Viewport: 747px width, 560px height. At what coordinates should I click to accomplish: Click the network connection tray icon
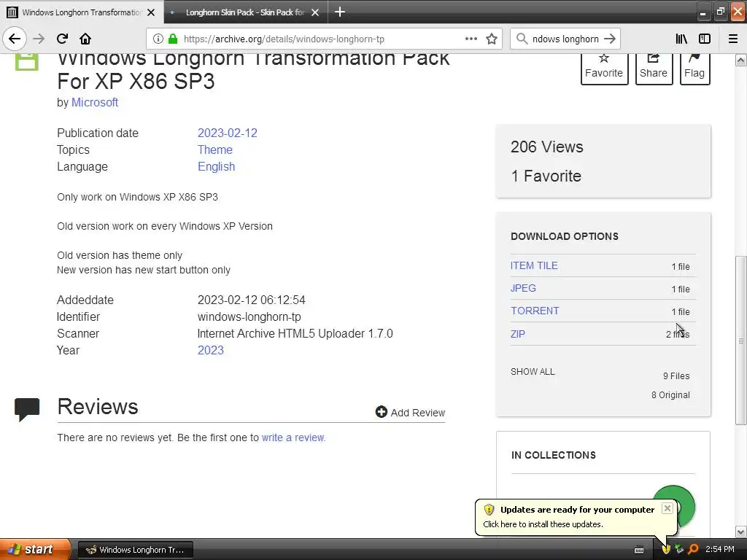(x=679, y=550)
